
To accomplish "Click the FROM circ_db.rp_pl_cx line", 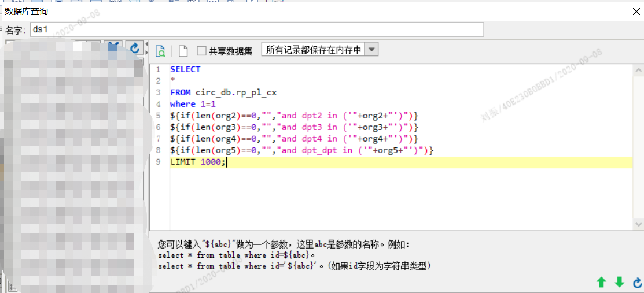I will pos(223,92).
